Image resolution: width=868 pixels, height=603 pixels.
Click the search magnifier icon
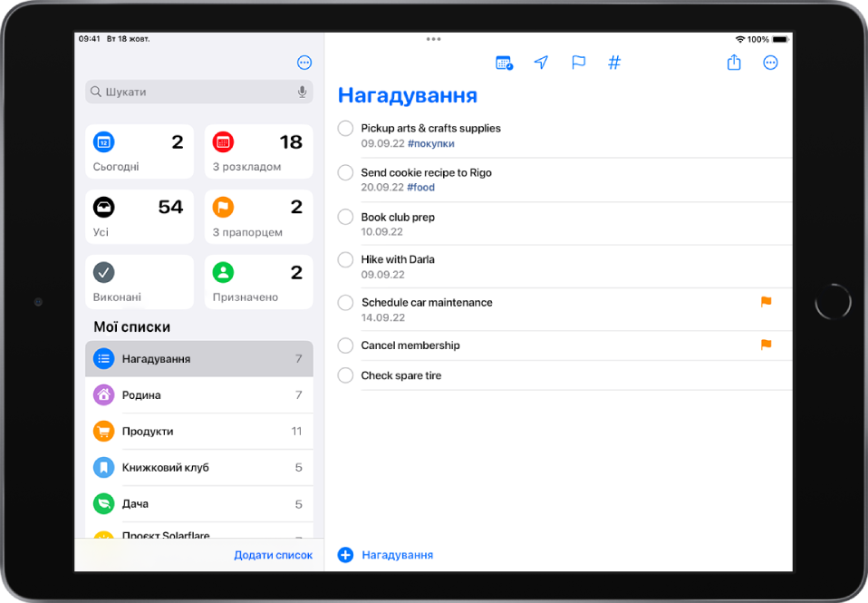point(96,92)
